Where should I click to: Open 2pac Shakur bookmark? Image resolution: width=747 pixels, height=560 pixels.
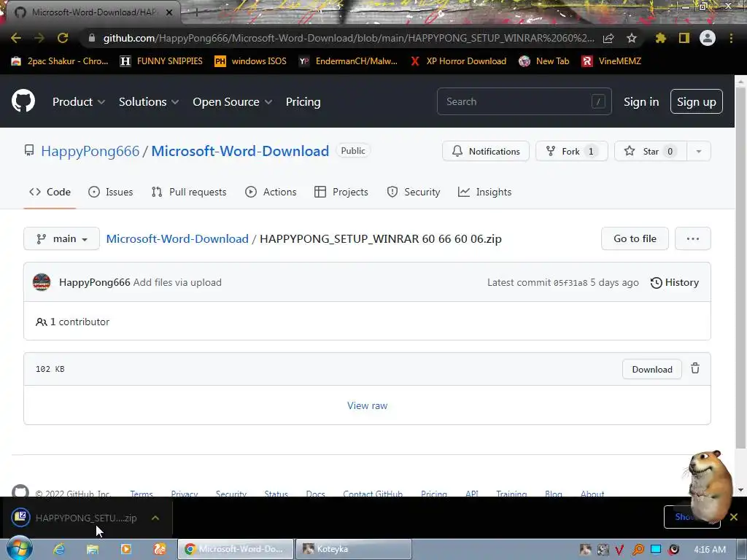pyautogui.click(x=60, y=61)
